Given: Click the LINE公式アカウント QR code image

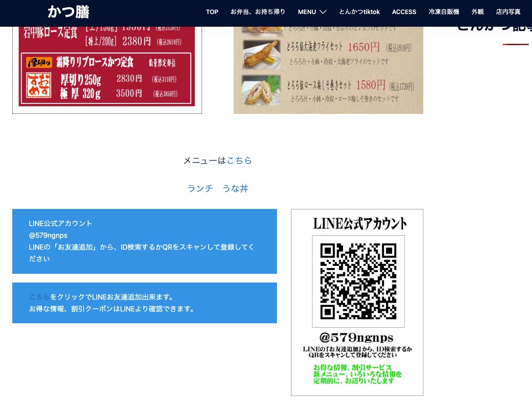Looking at the screenshot, I should tap(357, 302).
